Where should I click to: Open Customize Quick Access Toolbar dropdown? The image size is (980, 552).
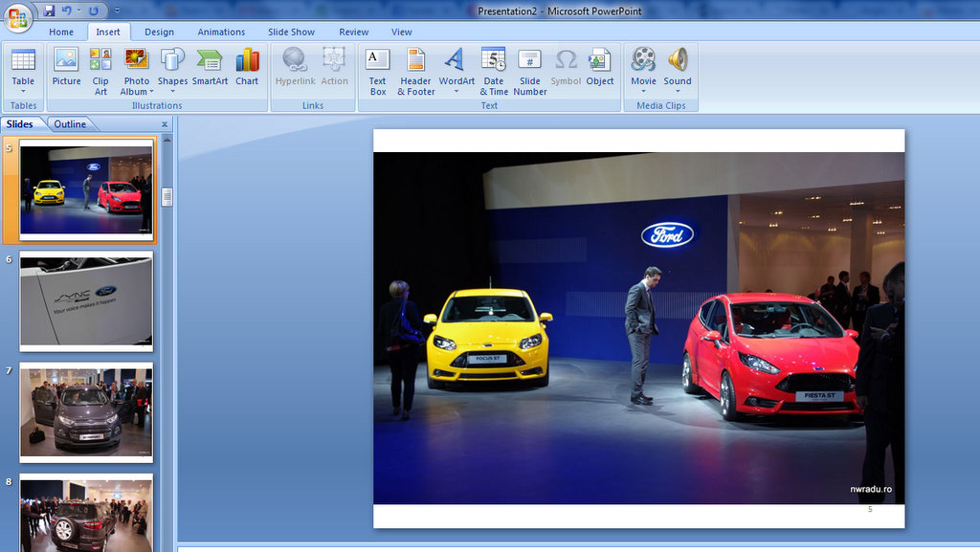116,11
